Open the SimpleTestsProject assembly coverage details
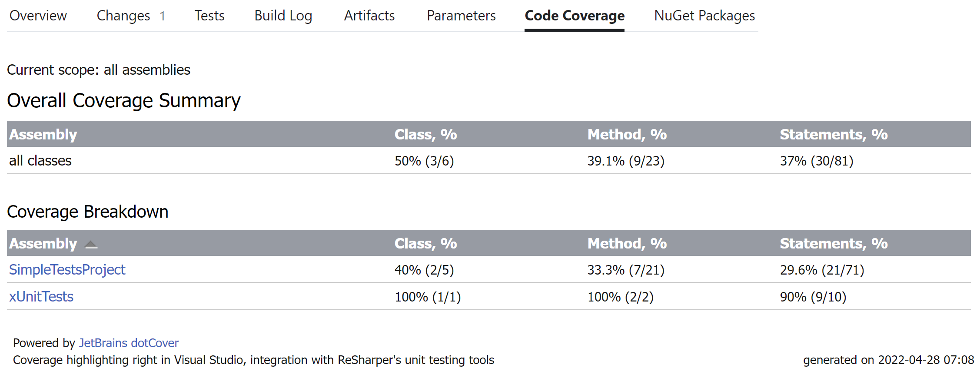 67,270
